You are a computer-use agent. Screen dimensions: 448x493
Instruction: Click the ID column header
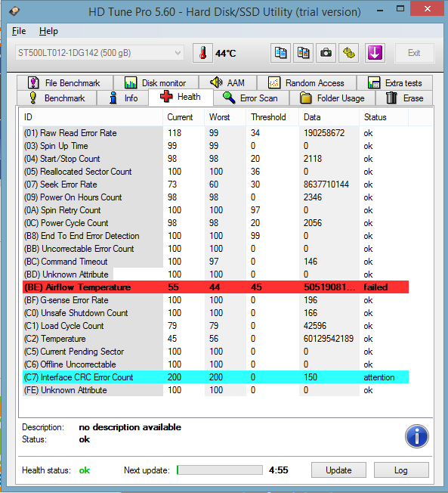pyautogui.click(x=91, y=117)
